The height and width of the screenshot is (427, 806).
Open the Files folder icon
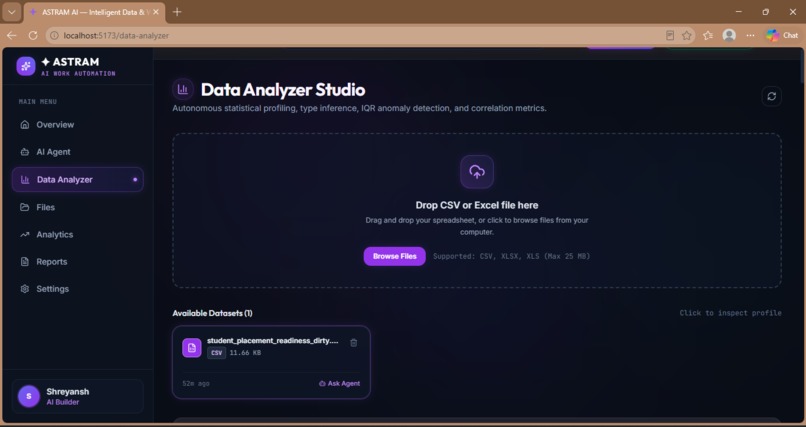[x=25, y=207]
